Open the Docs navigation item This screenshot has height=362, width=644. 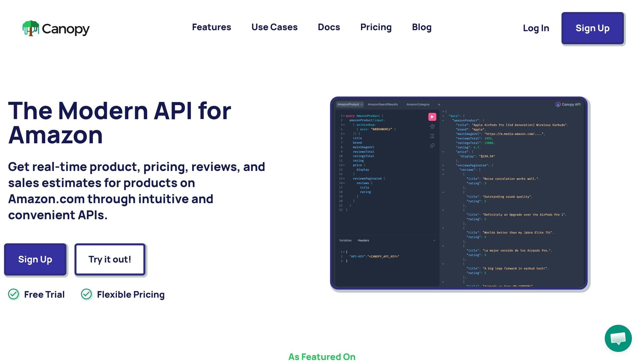click(329, 27)
